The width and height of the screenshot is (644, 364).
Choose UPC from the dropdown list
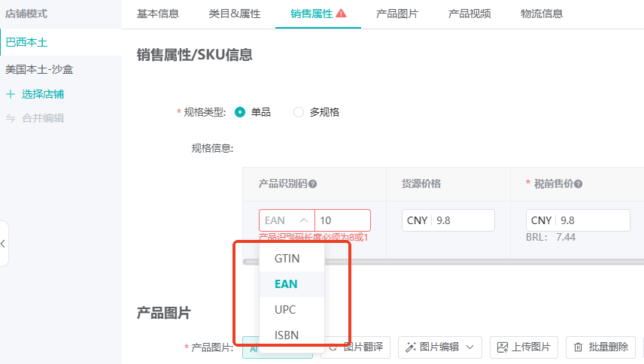click(285, 310)
